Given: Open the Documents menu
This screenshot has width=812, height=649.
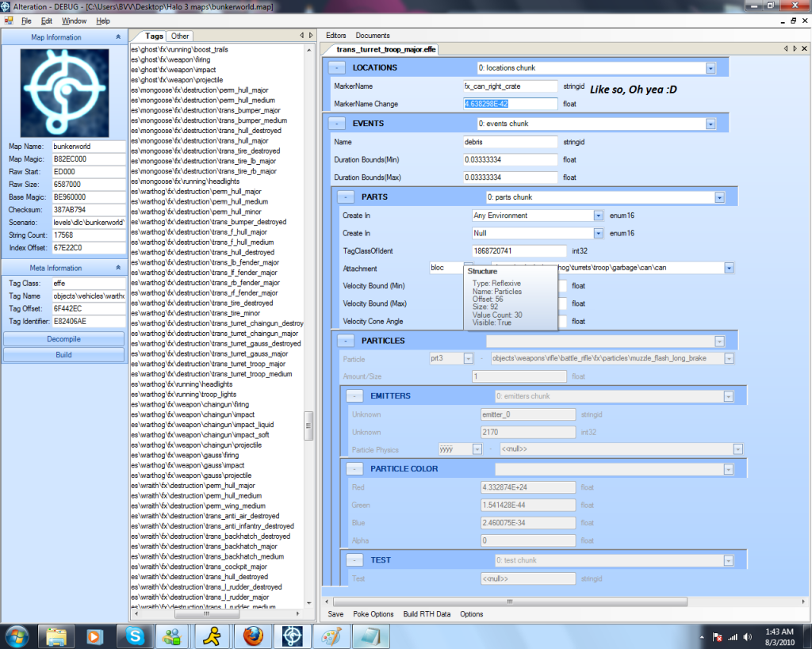Looking at the screenshot, I should point(373,35).
